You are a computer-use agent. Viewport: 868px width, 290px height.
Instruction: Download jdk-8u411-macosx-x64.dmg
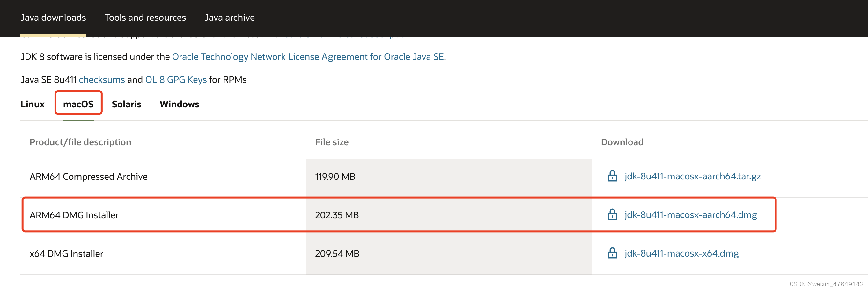click(x=681, y=253)
